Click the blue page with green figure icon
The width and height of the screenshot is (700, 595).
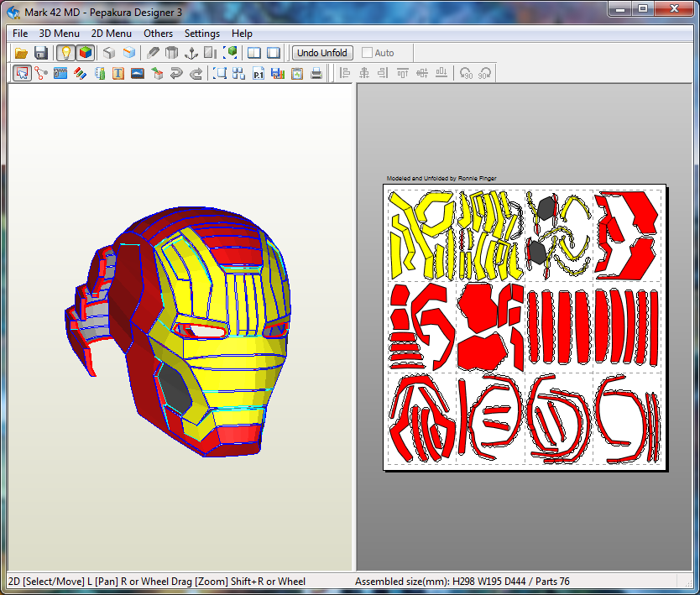[x=100, y=73]
